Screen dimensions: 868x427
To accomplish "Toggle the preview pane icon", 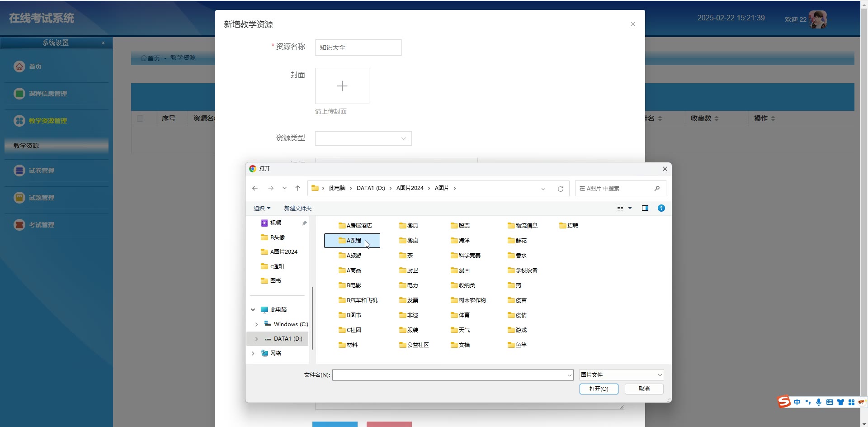I will pyautogui.click(x=645, y=208).
